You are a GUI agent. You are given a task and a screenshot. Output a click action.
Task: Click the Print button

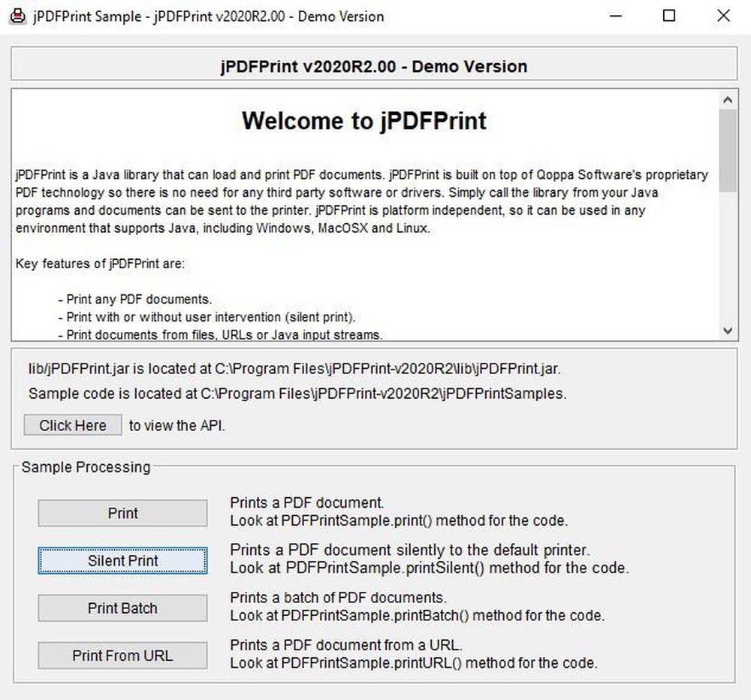(122, 513)
